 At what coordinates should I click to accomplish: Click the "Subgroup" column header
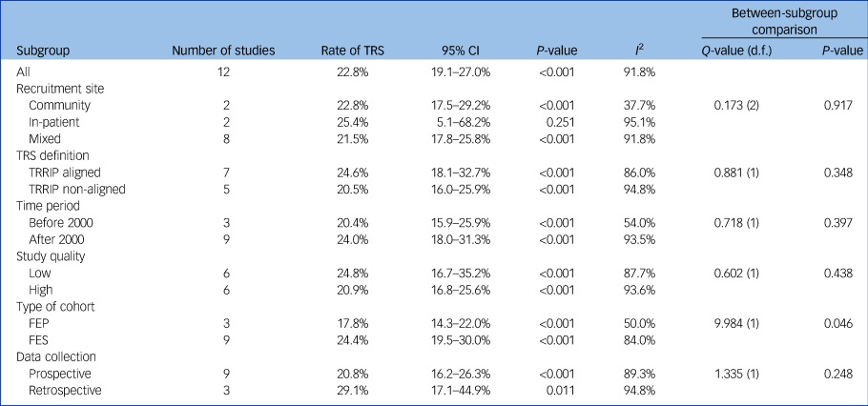[42, 50]
